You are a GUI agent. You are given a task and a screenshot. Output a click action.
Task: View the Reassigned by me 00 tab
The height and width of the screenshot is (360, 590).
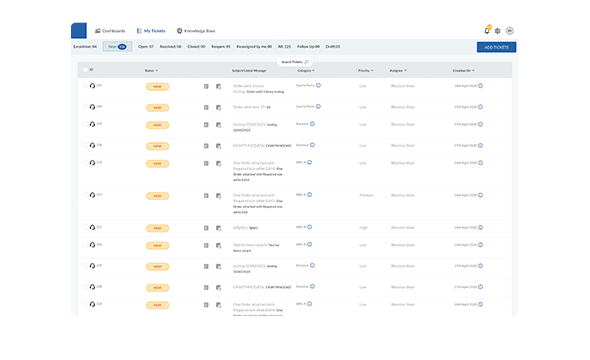254,47
